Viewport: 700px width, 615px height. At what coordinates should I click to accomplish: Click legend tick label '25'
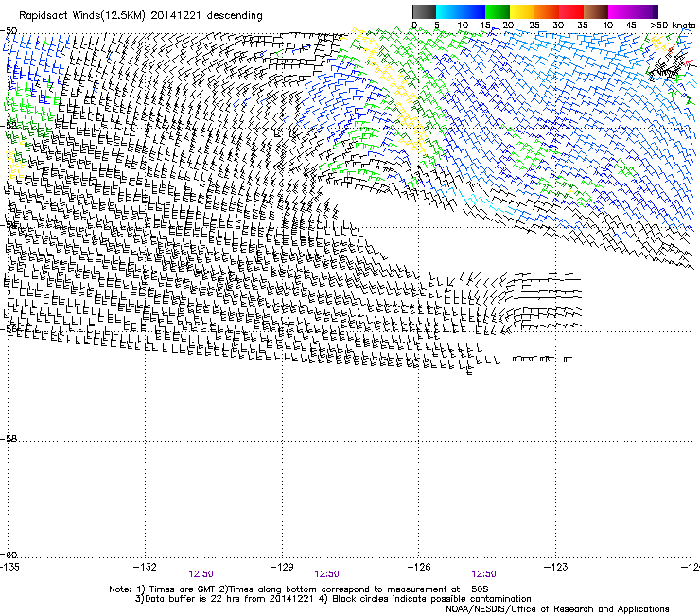point(534,26)
